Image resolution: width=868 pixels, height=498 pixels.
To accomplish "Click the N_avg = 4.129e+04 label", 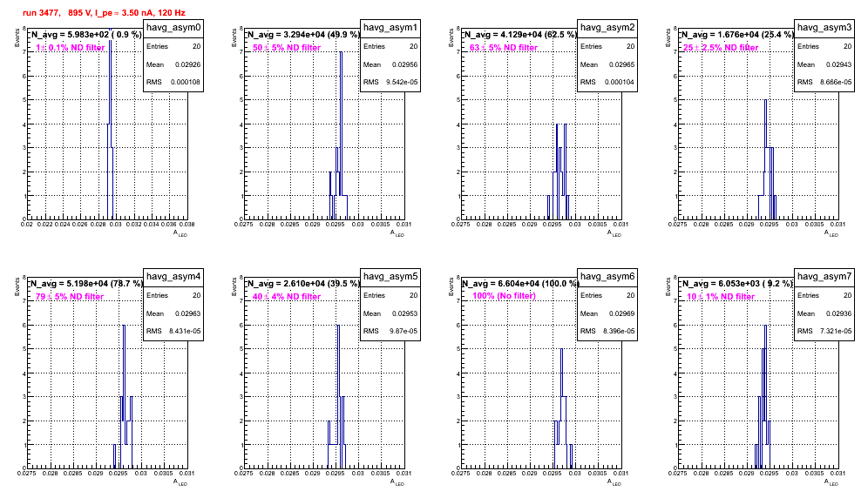I will [520, 35].
